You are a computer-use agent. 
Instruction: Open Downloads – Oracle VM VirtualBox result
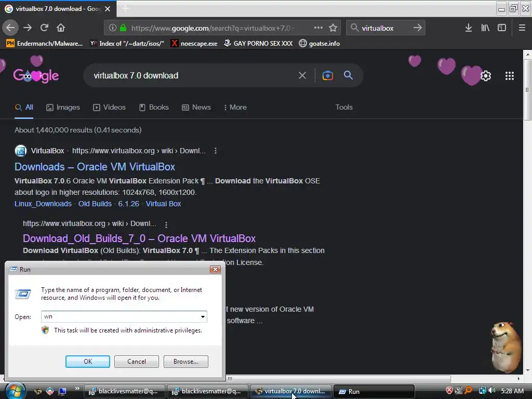(95, 167)
